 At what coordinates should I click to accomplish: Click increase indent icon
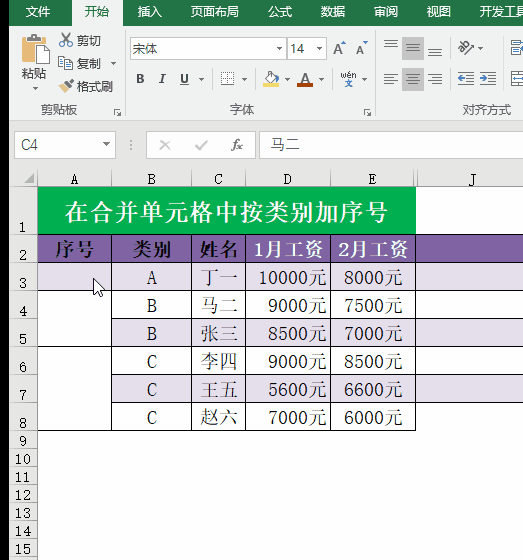[x=488, y=79]
